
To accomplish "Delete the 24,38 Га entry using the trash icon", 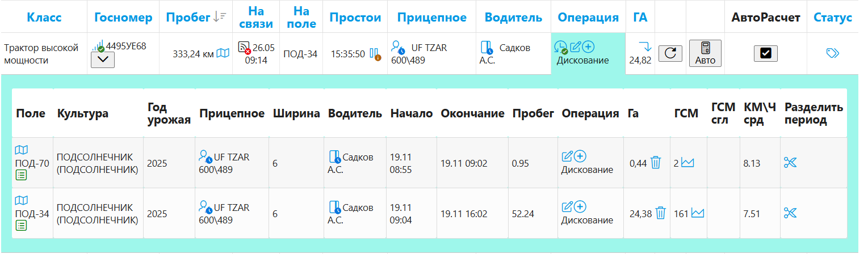I will [x=660, y=213].
